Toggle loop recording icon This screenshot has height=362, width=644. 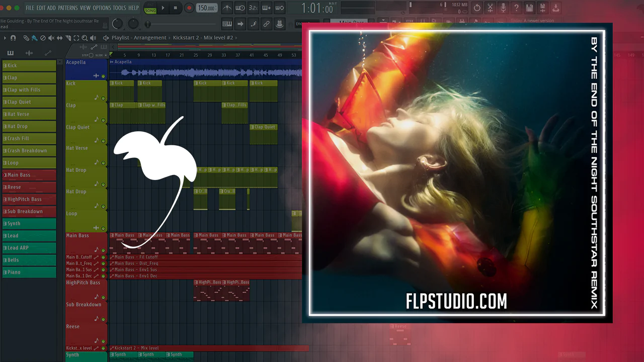click(x=280, y=8)
